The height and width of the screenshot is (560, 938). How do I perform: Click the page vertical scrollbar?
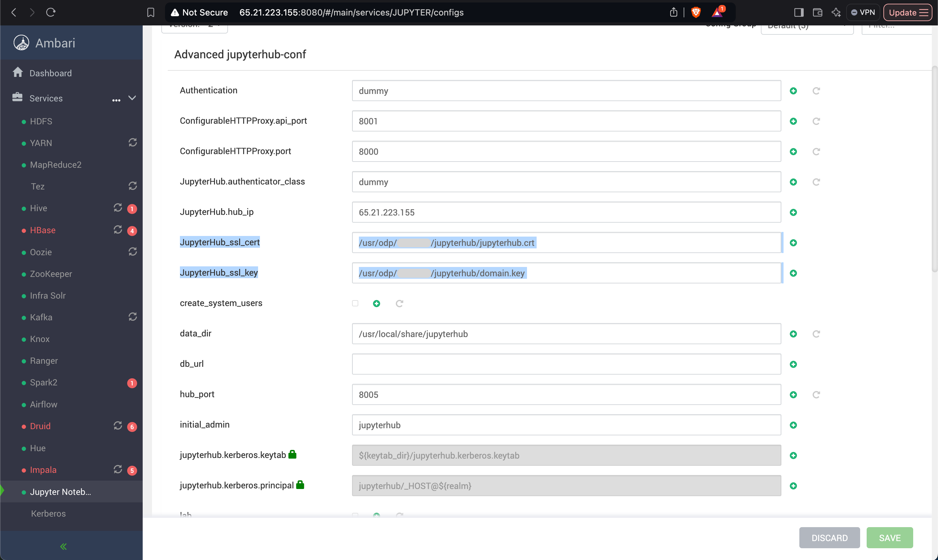[935, 169]
